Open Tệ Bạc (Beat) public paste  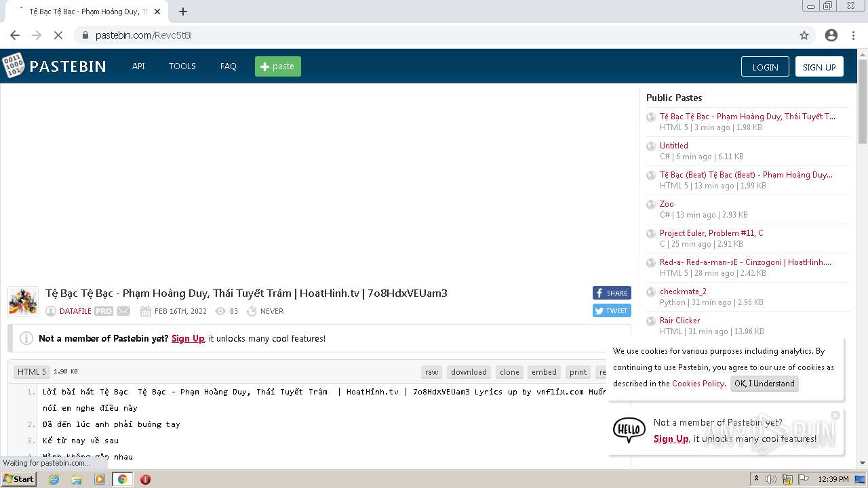pos(746,175)
